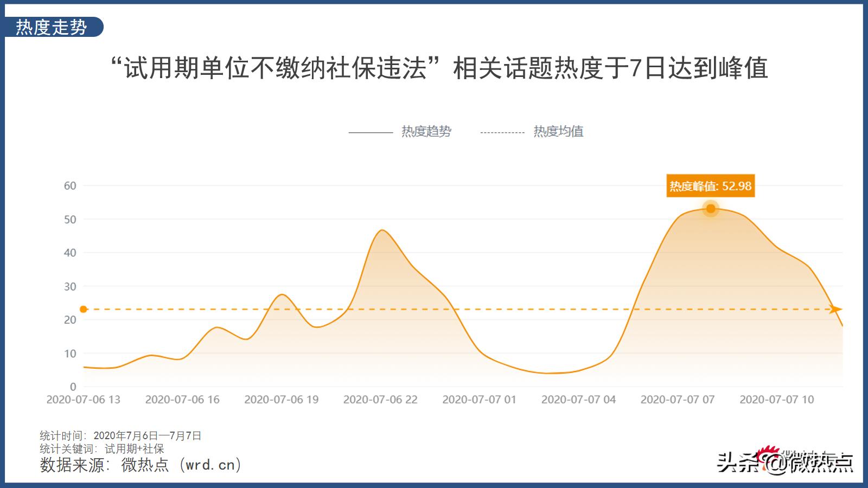Screen dimensions: 868x488
Task: Click the chart title about 试用期单位不缴纳社保违法
Action: [x=434, y=69]
